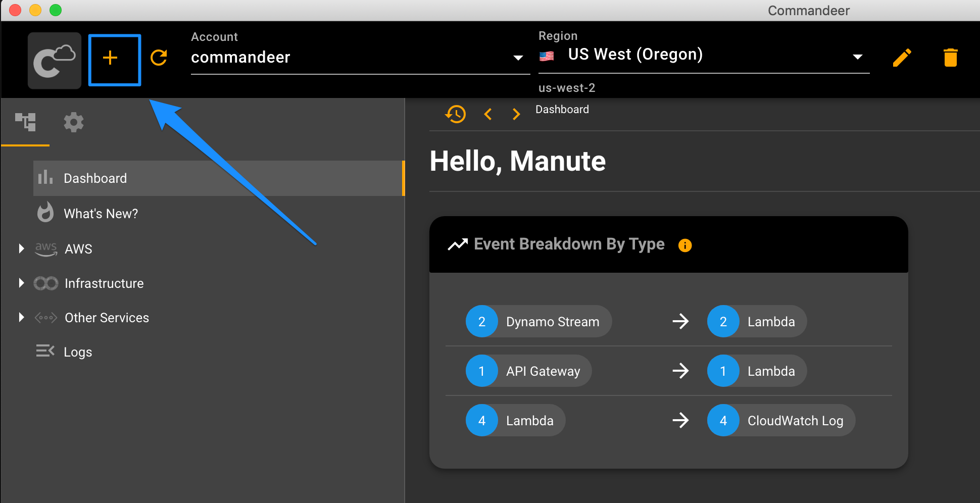Screen dimensions: 980x503
Task: Click the US West (Oregon) region field
Action: pyautogui.click(x=704, y=55)
